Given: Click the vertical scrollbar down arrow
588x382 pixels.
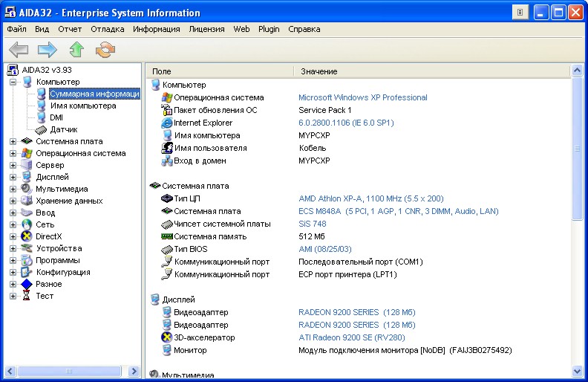Looking at the screenshot, I should tap(578, 371).
